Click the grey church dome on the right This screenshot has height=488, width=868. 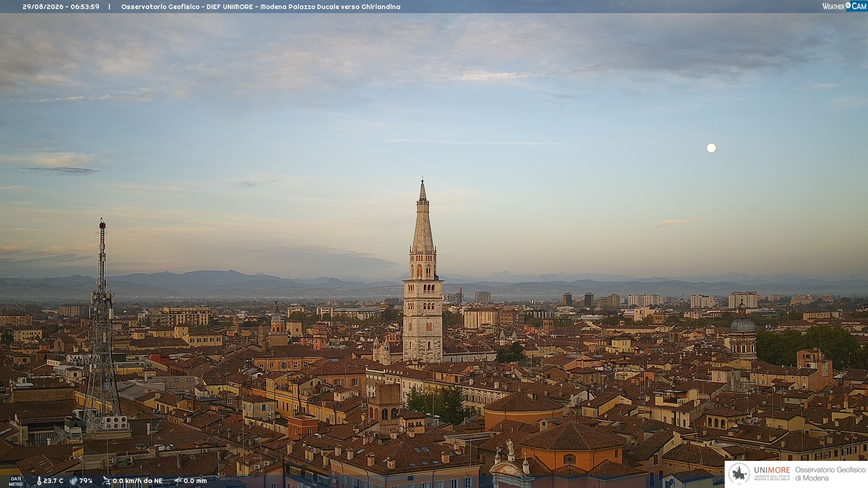pos(742,324)
